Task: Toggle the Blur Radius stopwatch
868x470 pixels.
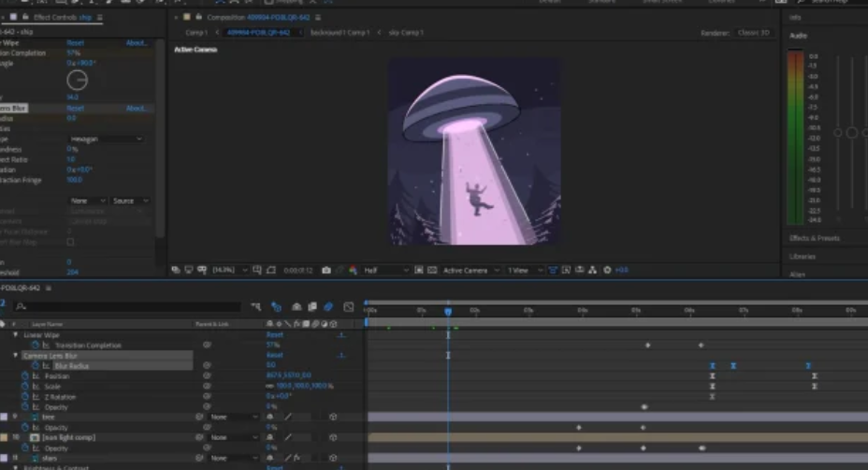Action: click(35, 366)
